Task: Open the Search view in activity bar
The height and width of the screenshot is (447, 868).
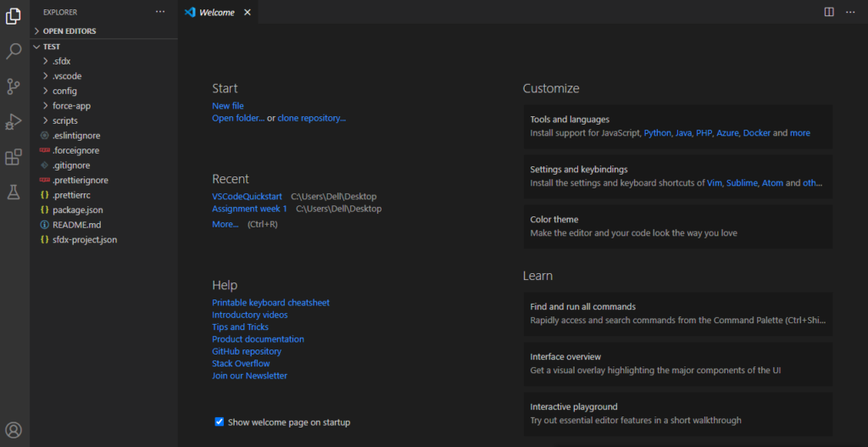Action: click(14, 52)
